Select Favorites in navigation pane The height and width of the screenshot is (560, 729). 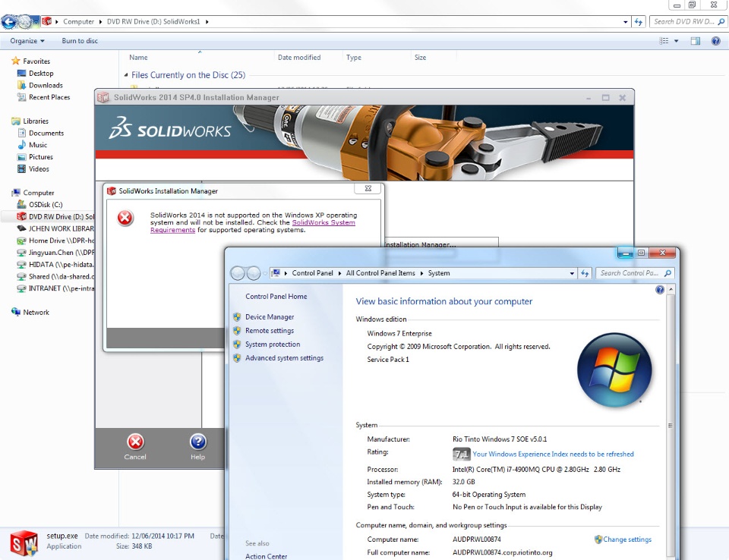click(x=36, y=61)
